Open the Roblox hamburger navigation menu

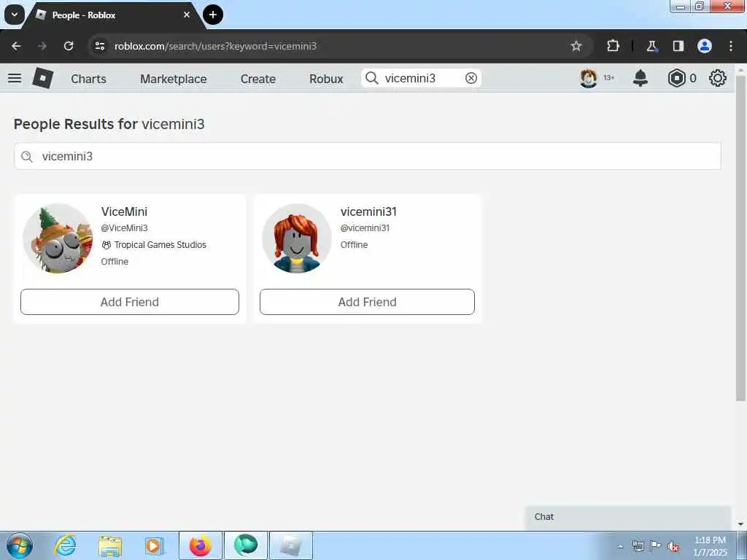coord(15,78)
